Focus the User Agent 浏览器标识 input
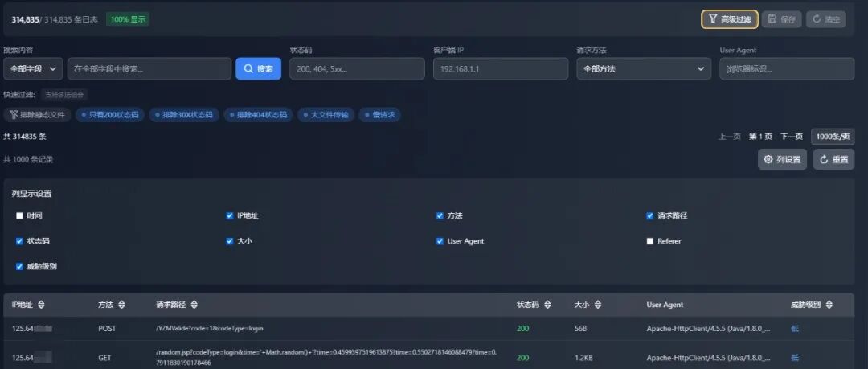Screen dimensions: 868x369 [787, 68]
